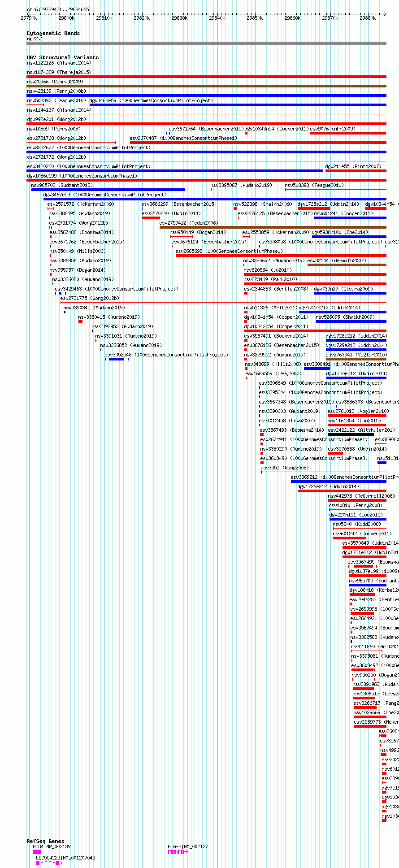The width and height of the screenshot is (399, 868).
Task: Click the LOC554223 gene glyph
Action: (x=49, y=863)
